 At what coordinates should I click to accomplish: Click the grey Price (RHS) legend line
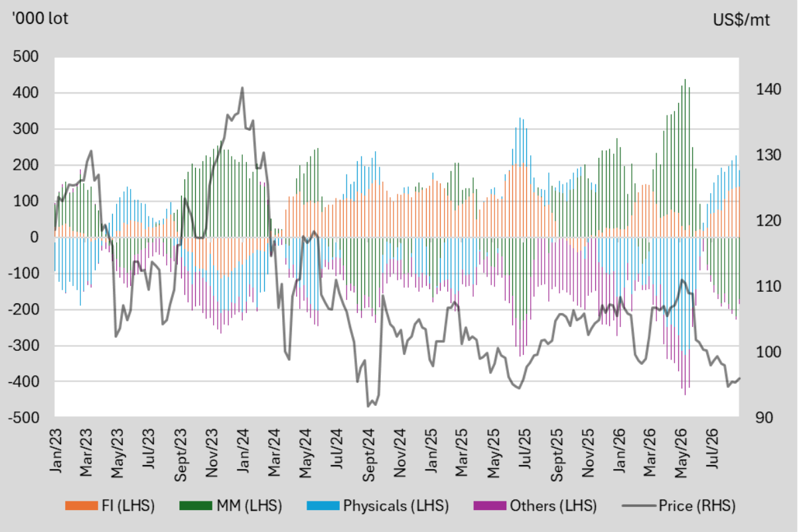coord(639,506)
